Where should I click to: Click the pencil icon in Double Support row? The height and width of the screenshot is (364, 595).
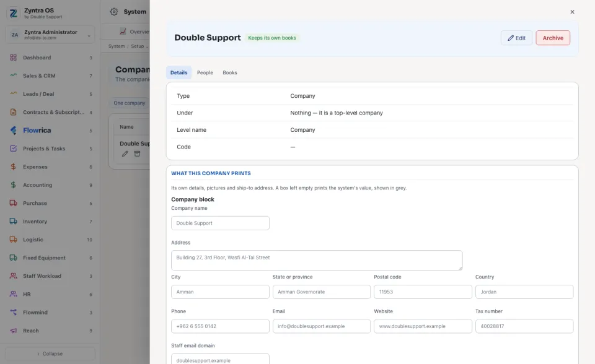tap(125, 154)
